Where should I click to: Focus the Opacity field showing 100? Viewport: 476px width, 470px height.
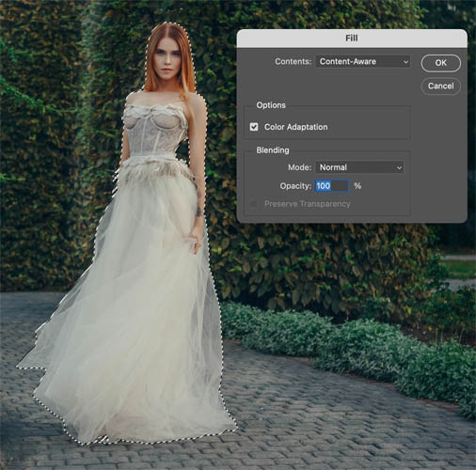click(331, 186)
